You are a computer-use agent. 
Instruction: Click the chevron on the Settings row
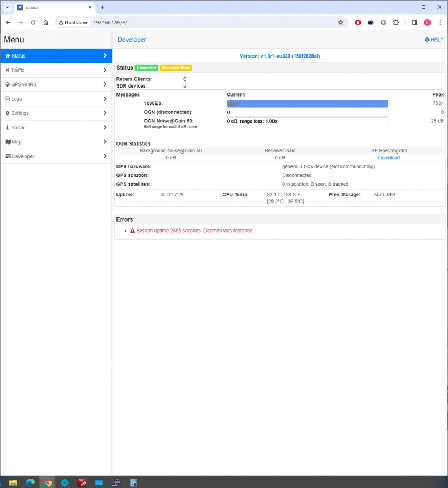click(105, 113)
